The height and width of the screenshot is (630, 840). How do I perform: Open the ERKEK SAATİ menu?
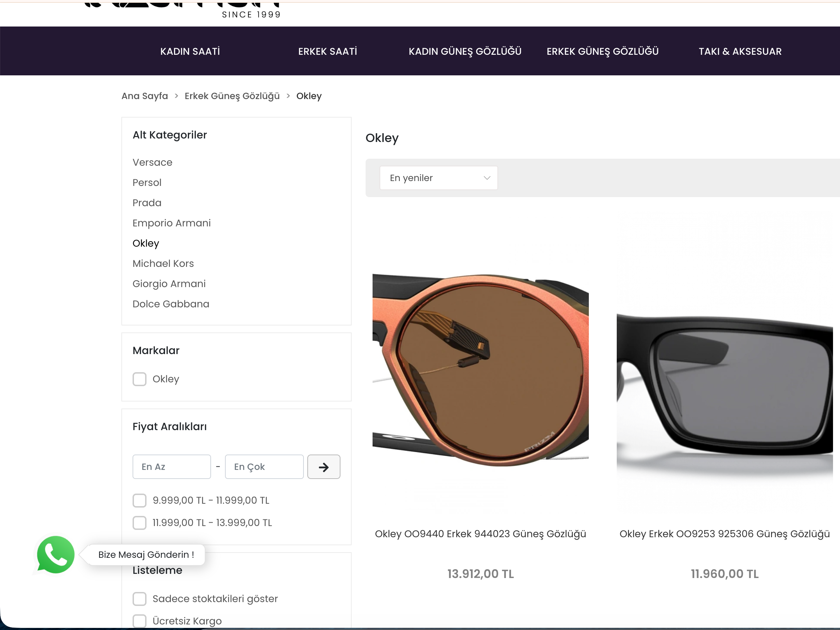coord(328,51)
